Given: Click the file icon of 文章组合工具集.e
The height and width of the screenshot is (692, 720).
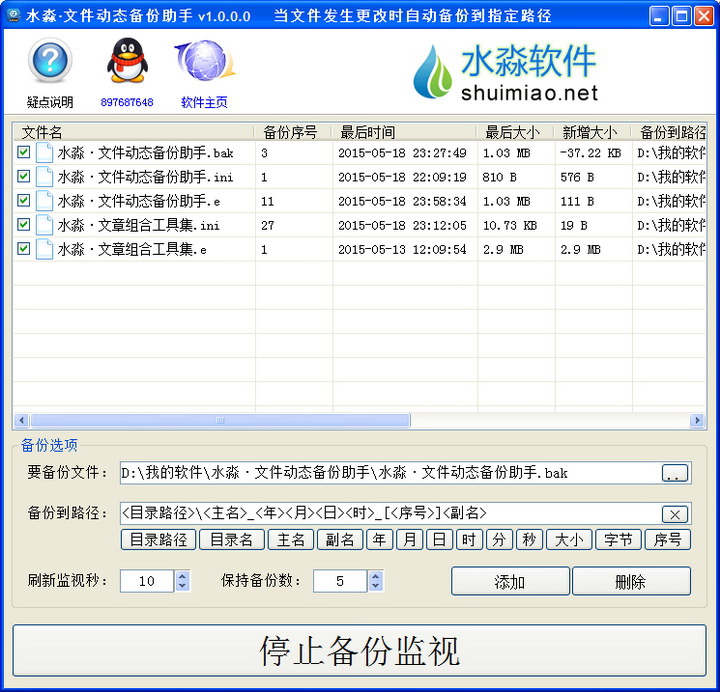Looking at the screenshot, I should [44, 249].
